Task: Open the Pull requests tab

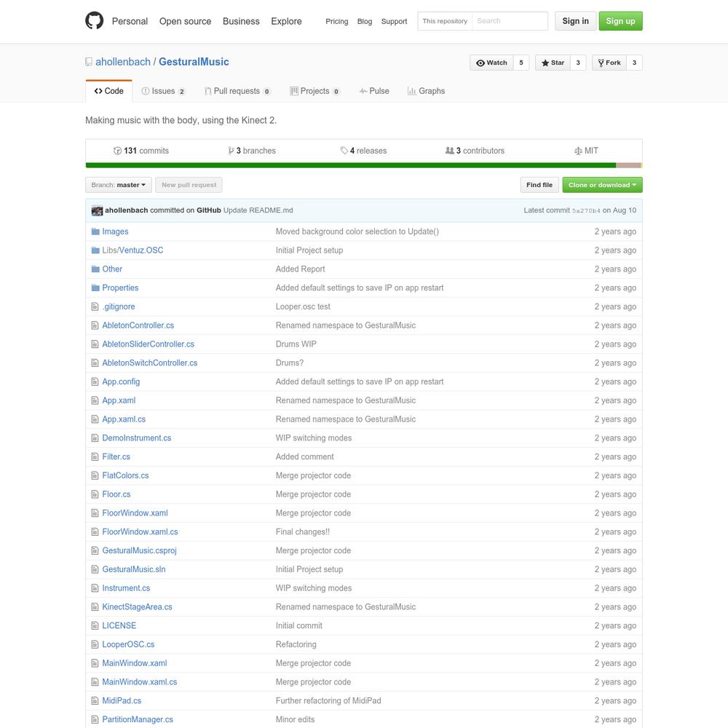Action: [237, 91]
